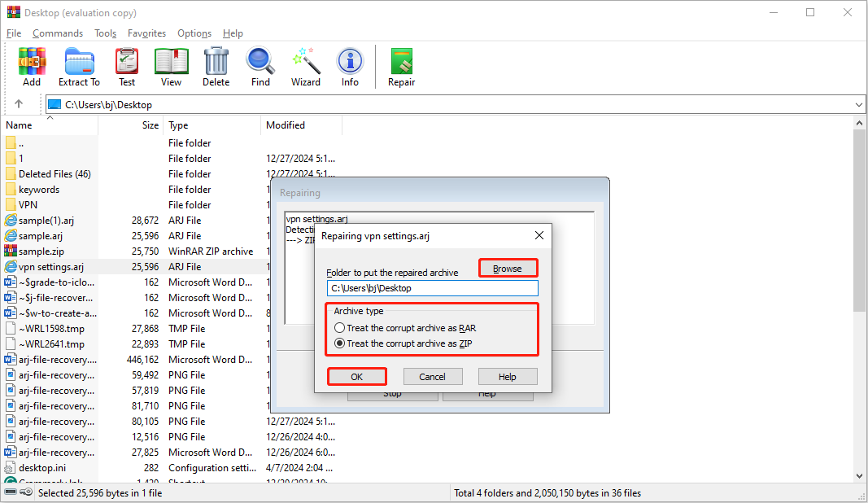Go up one folder level arrow

click(18, 104)
